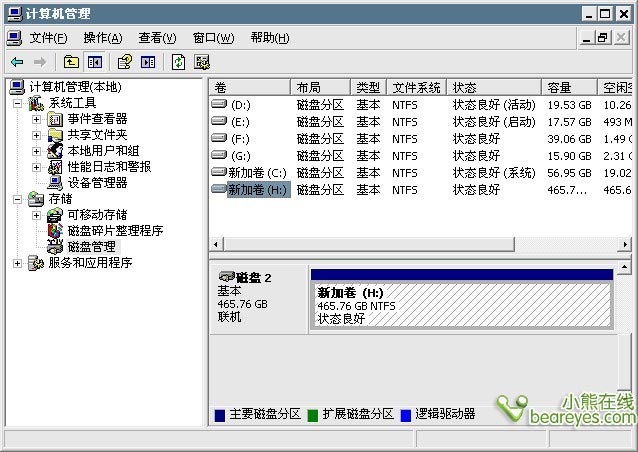Image resolution: width=638 pixels, height=452 pixels.
Task: Expand the 事件查看器 node
Action: point(36,119)
